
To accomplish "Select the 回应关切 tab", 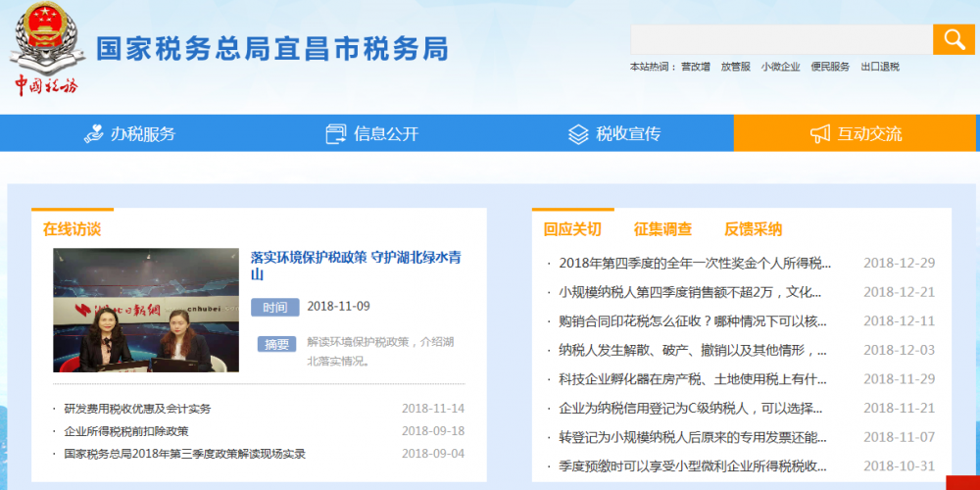I will click(572, 229).
